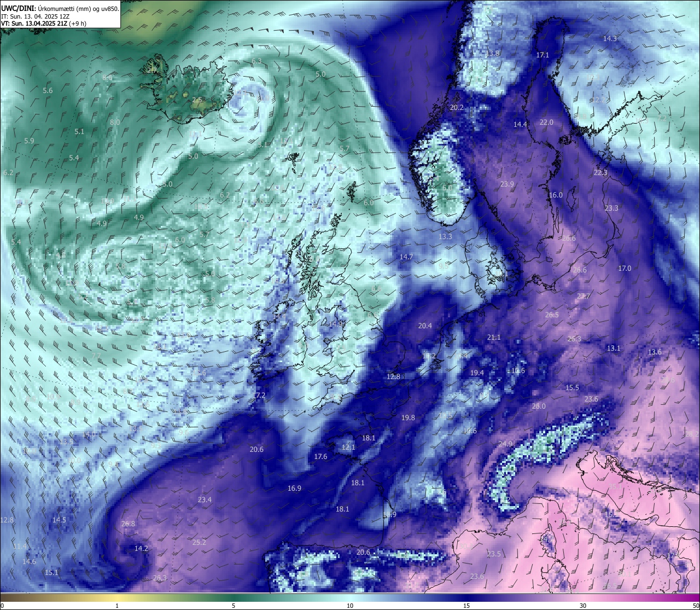
Task: Click the UWC/DINI title text
Action: (x=18, y=8)
